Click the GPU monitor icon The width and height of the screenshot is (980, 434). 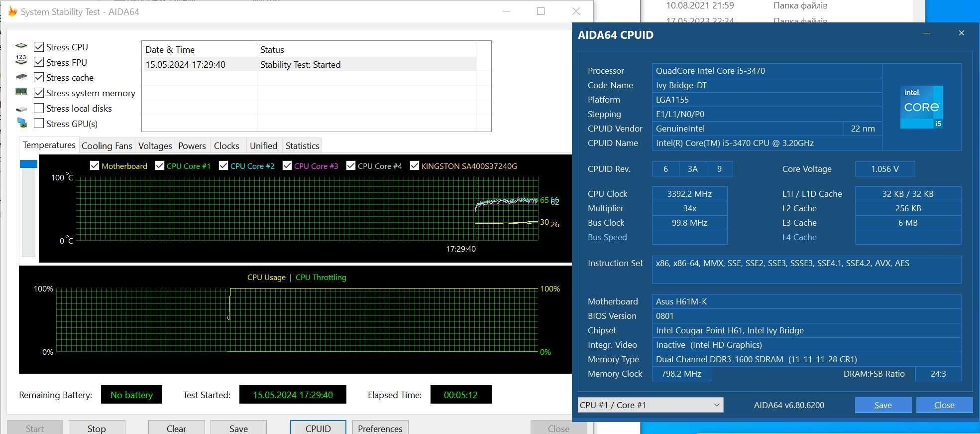pos(22,123)
